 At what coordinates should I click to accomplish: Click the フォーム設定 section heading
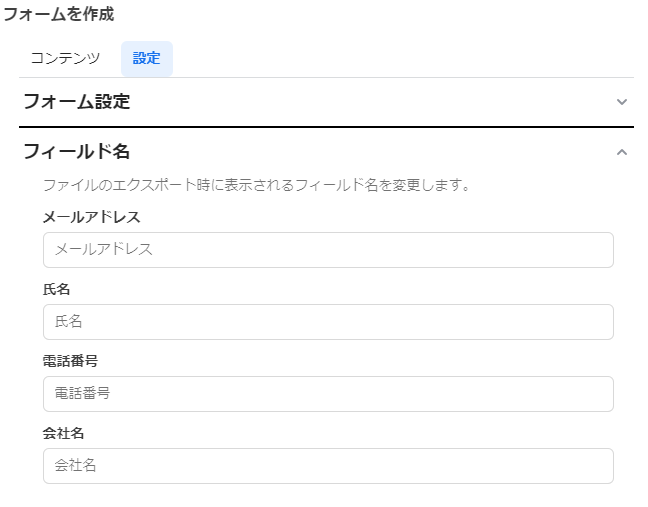point(76,102)
